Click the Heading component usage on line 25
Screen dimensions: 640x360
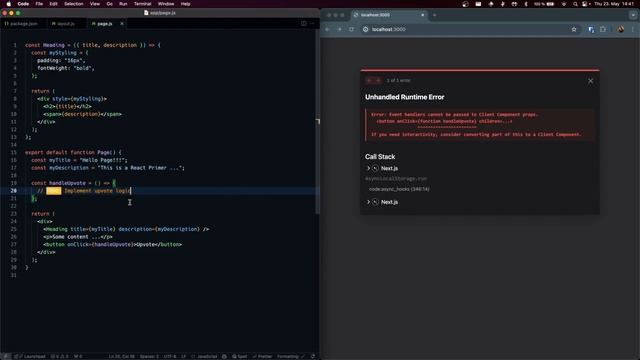point(126,229)
